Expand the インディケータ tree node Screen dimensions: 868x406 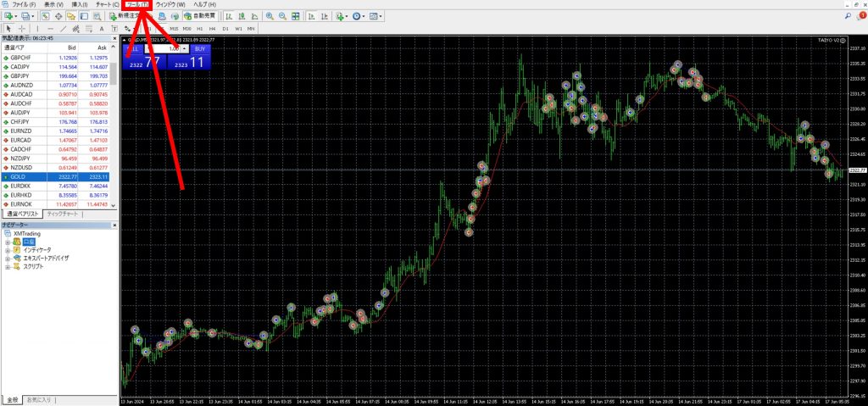8,250
